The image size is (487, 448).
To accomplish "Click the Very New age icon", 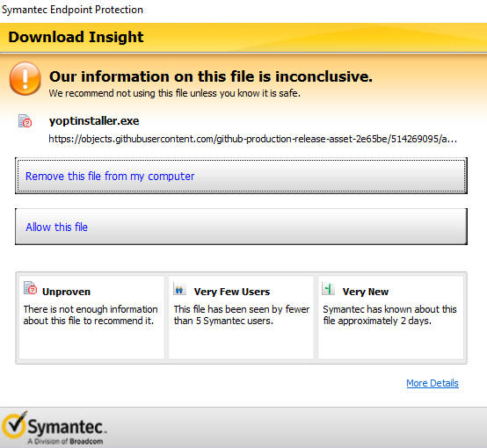I will click(x=329, y=288).
